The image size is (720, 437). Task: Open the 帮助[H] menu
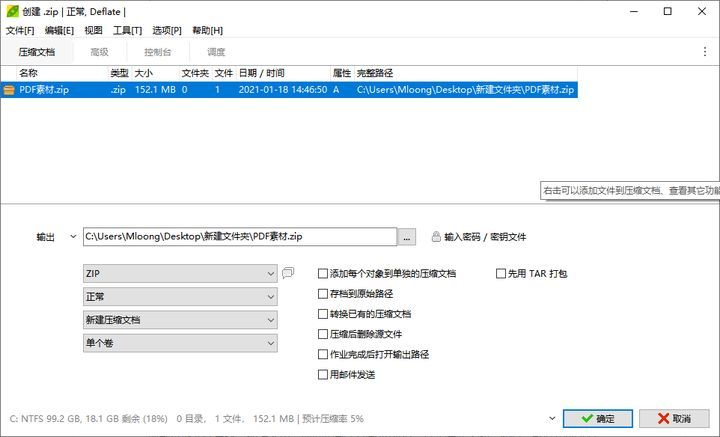(207, 30)
